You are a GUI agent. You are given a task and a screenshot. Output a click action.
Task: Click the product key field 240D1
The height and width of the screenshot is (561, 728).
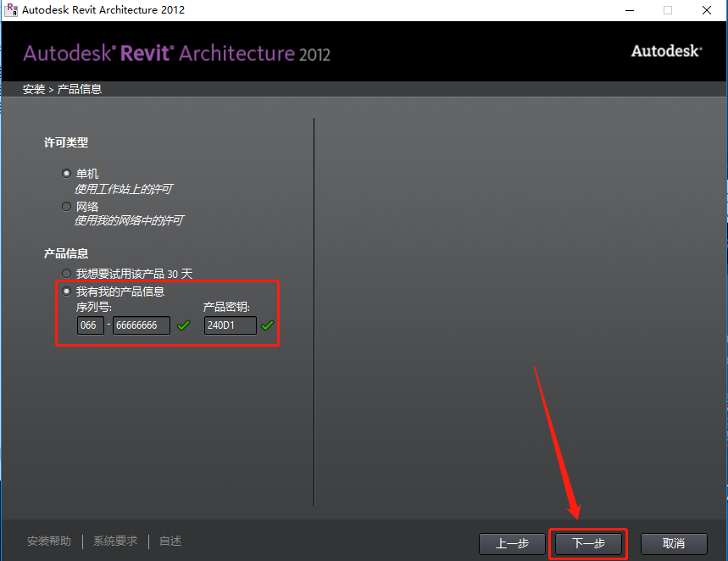tap(230, 325)
